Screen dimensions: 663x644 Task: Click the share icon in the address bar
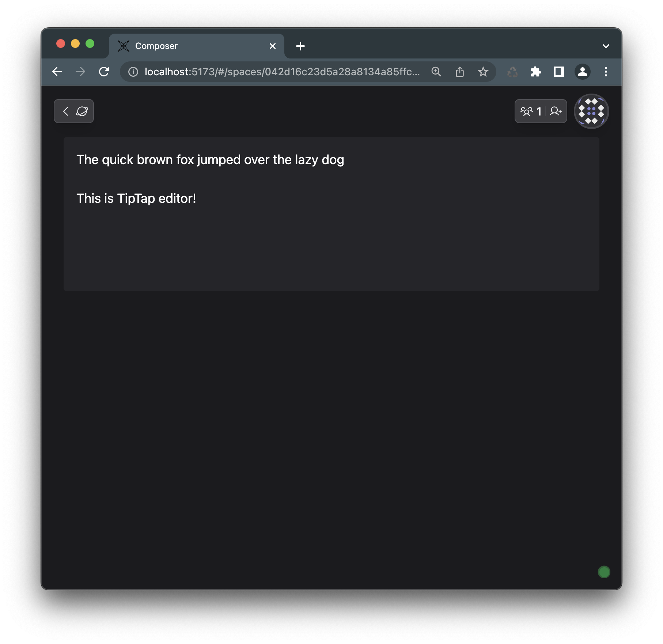pyautogui.click(x=460, y=72)
